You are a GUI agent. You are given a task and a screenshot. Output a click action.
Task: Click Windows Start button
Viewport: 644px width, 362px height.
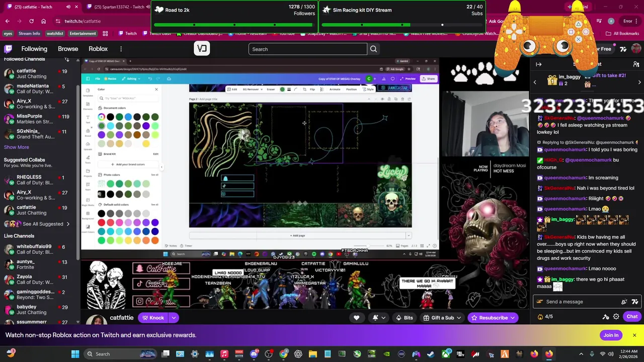pos(75,354)
